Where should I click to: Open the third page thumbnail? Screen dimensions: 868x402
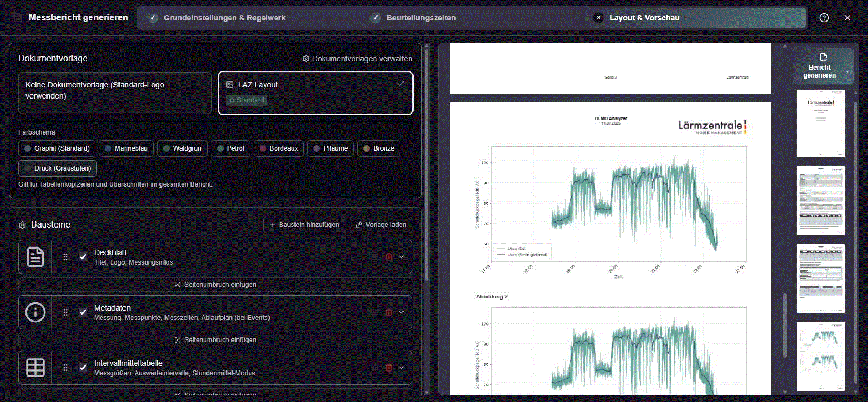(821, 279)
